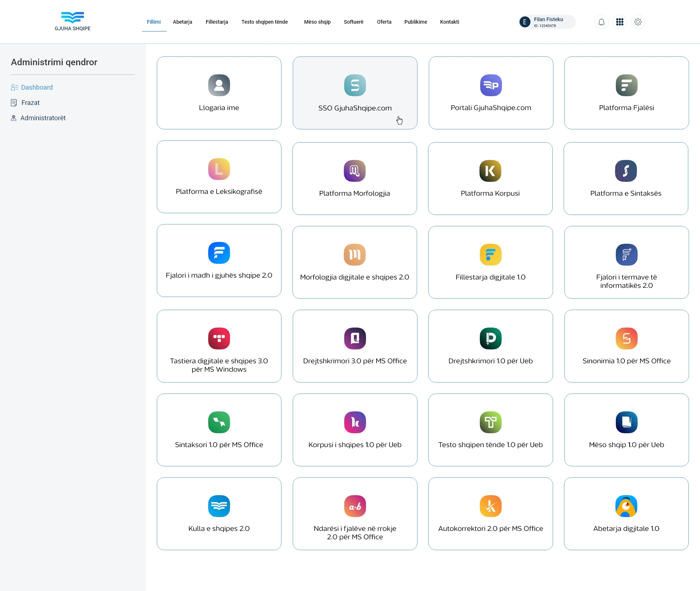Select Administratorët in the sidebar
This screenshot has width=700, height=591.
click(43, 118)
